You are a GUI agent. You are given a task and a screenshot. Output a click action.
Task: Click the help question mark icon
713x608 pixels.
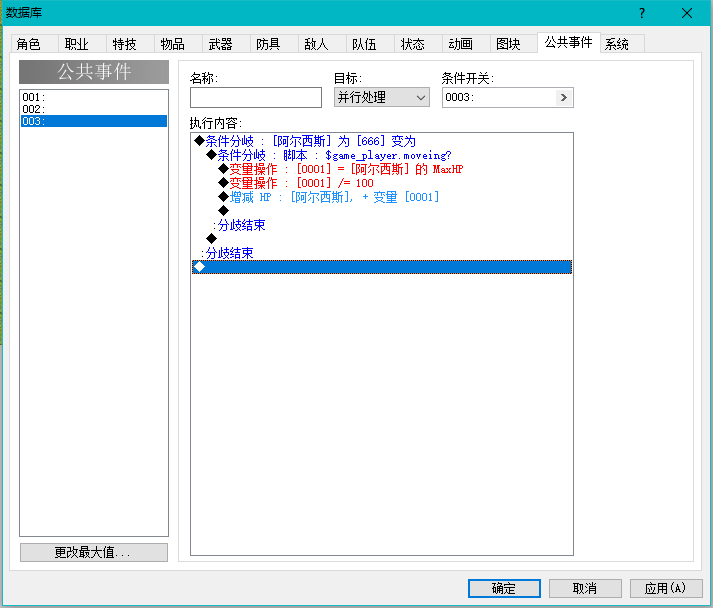coord(642,13)
